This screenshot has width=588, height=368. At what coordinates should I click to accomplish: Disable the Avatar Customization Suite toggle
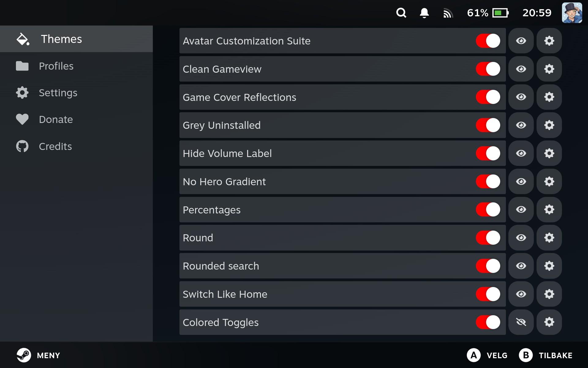pos(488,41)
